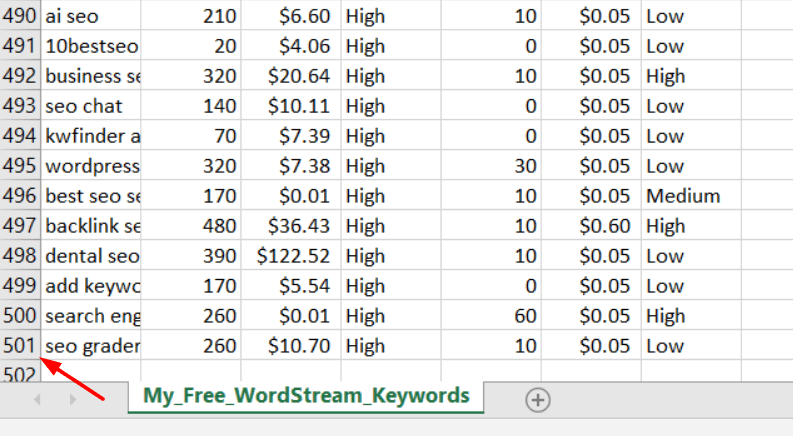Select the 'seo grader' keyword cell
The height and width of the screenshot is (436, 793).
point(91,345)
